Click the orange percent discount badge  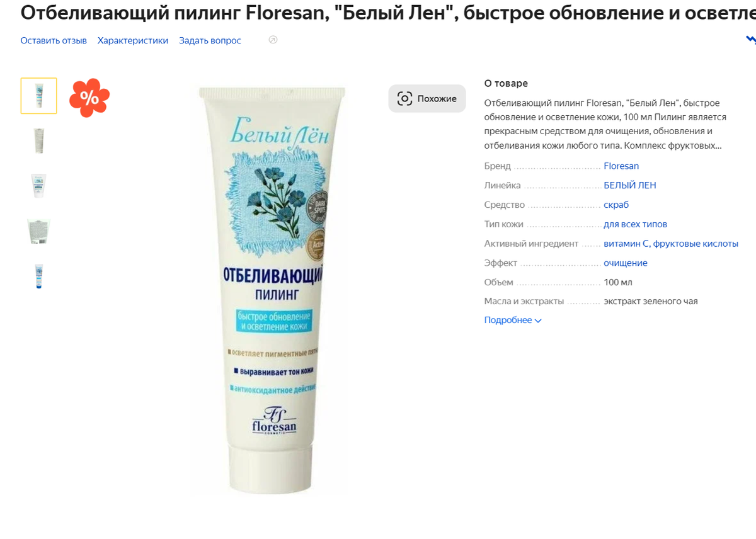89,98
